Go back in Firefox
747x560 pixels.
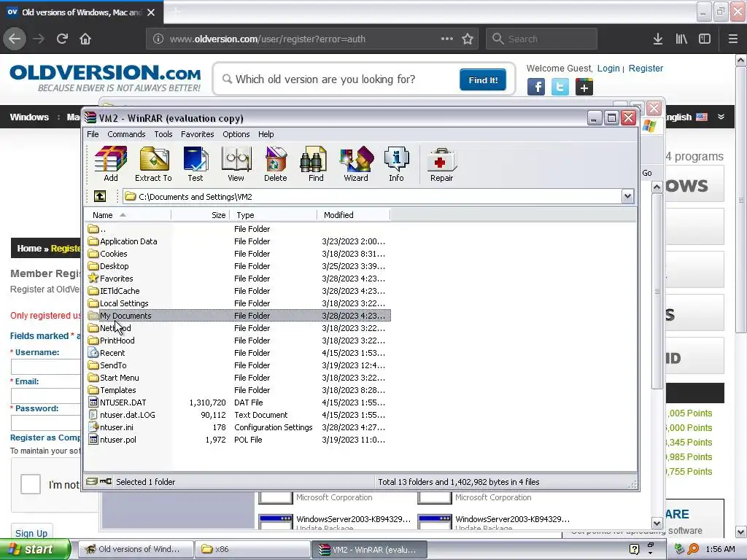coord(15,39)
